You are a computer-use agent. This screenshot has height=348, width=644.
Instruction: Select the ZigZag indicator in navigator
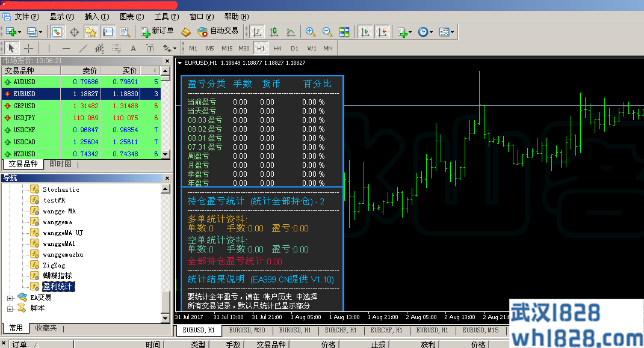tap(54, 265)
